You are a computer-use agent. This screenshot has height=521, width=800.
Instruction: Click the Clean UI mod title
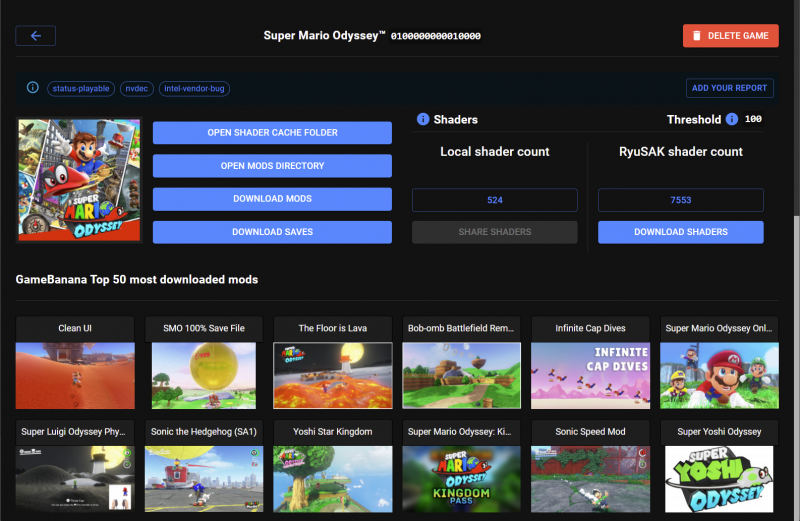click(x=75, y=329)
